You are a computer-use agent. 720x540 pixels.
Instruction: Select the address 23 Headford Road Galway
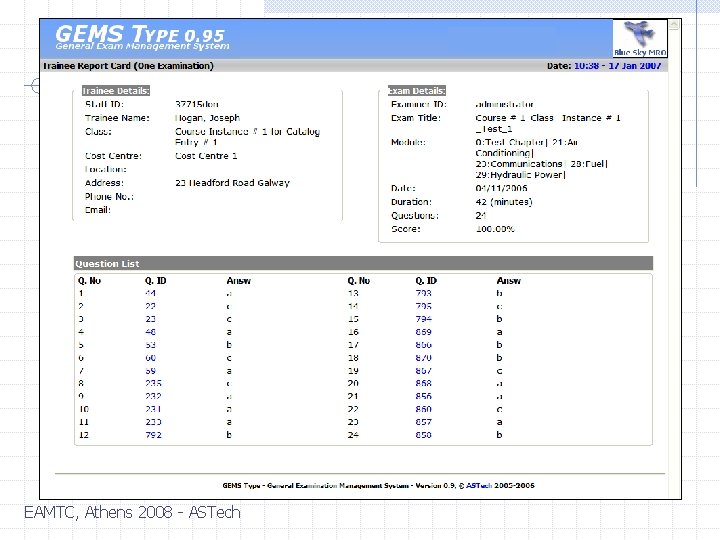[x=232, y=183]
